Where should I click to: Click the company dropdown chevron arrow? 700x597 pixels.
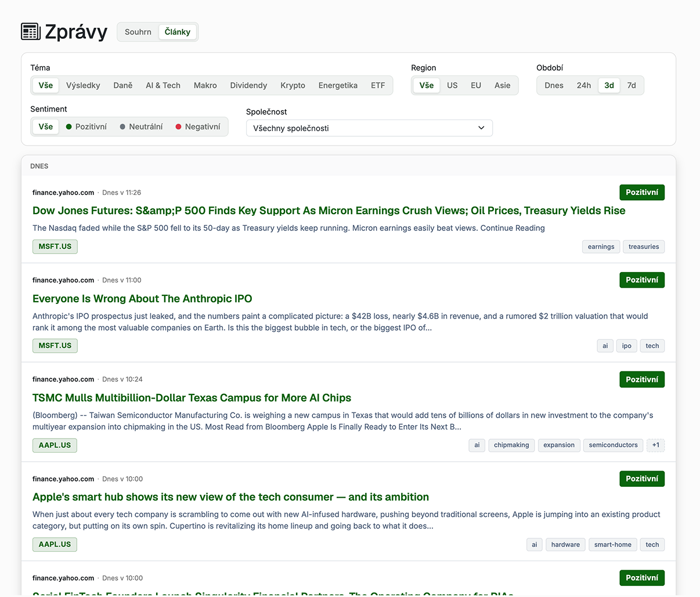point(481,128)
